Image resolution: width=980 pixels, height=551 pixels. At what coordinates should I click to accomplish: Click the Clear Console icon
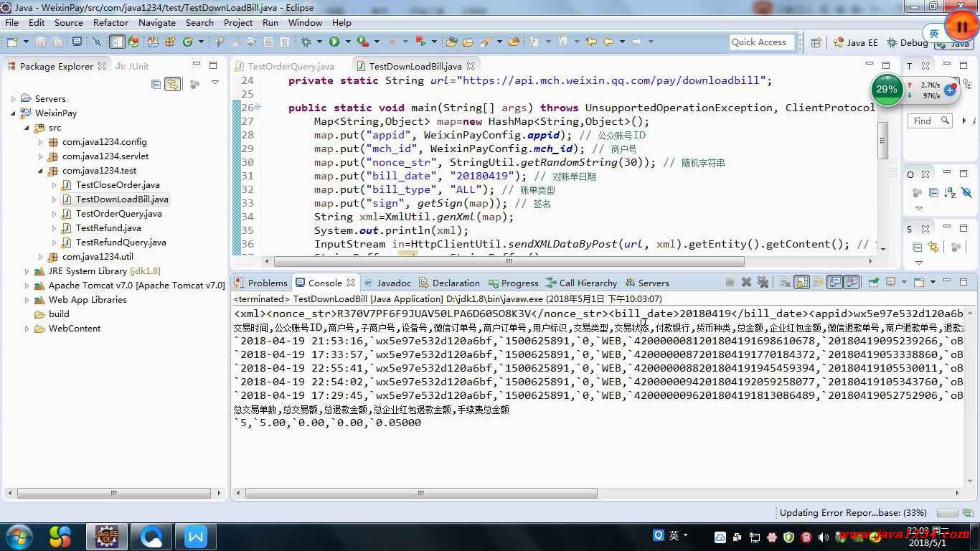[x=785, y=282]
